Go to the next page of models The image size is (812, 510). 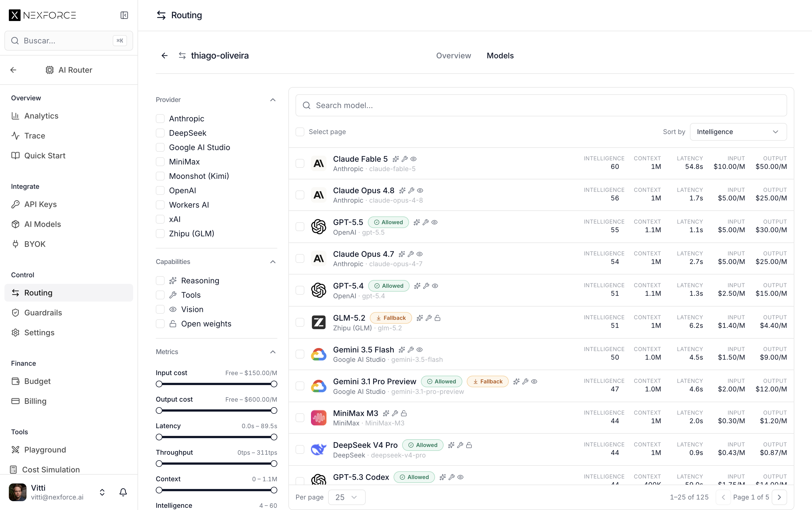[779, 497]
